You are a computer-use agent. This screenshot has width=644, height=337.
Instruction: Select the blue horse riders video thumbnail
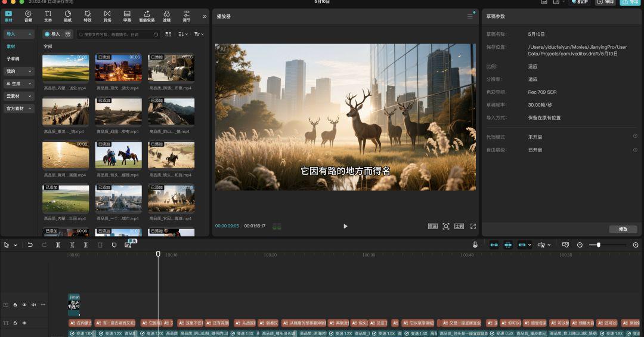[118, 154]
